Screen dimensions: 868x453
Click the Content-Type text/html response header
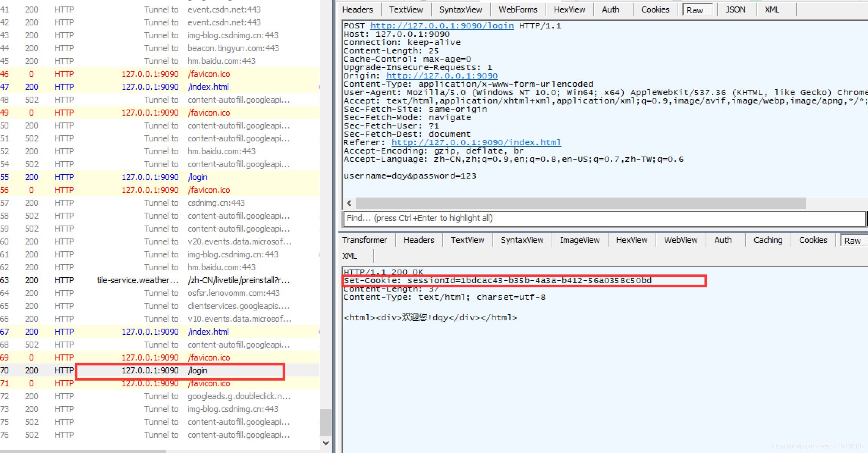point(444,297)
